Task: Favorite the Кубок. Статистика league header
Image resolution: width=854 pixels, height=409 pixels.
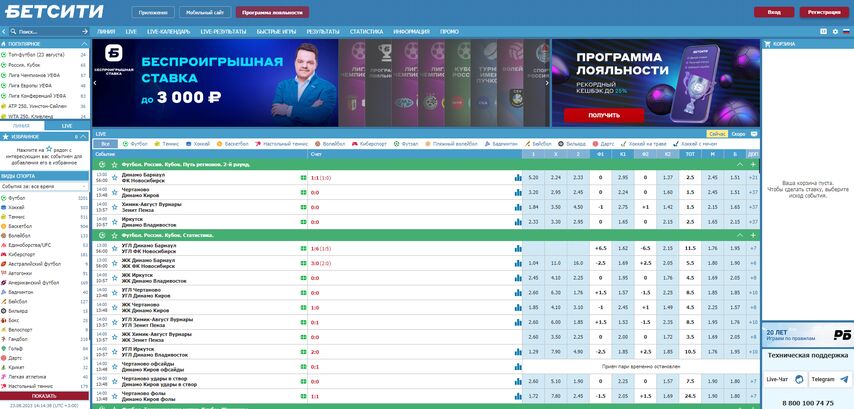Action: click(x=114, y=235)
